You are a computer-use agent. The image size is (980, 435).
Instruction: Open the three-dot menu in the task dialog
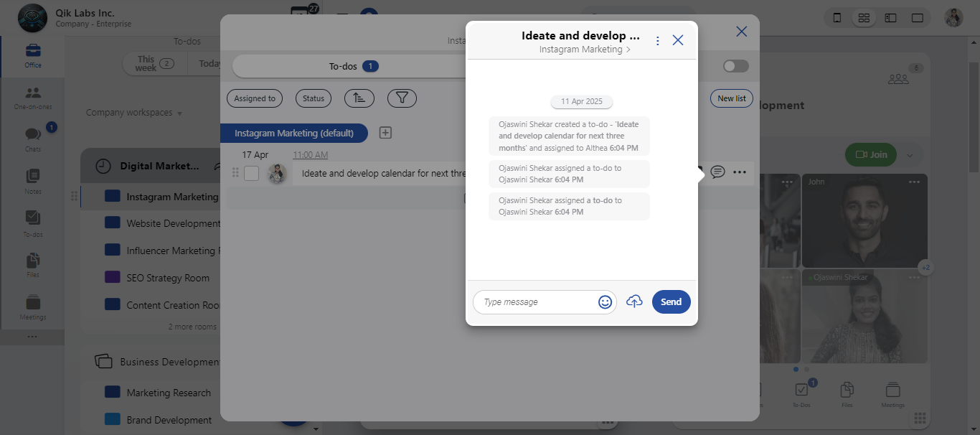coord(657,40)
